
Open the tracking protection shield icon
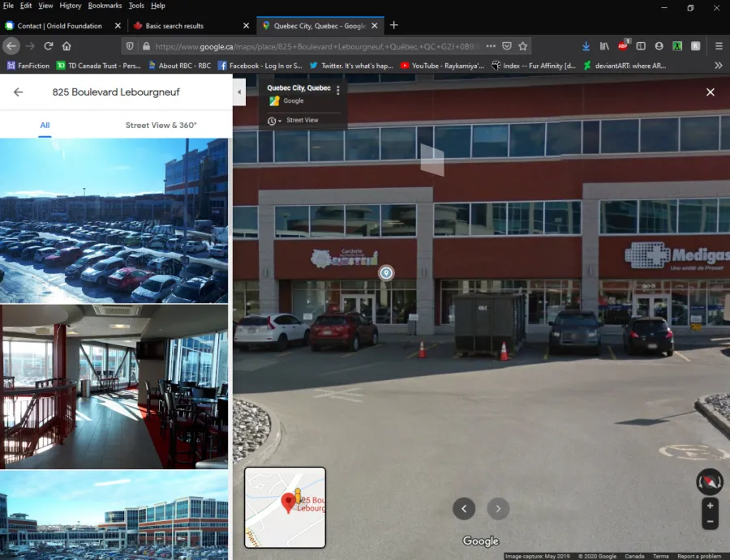pos(130,46)
